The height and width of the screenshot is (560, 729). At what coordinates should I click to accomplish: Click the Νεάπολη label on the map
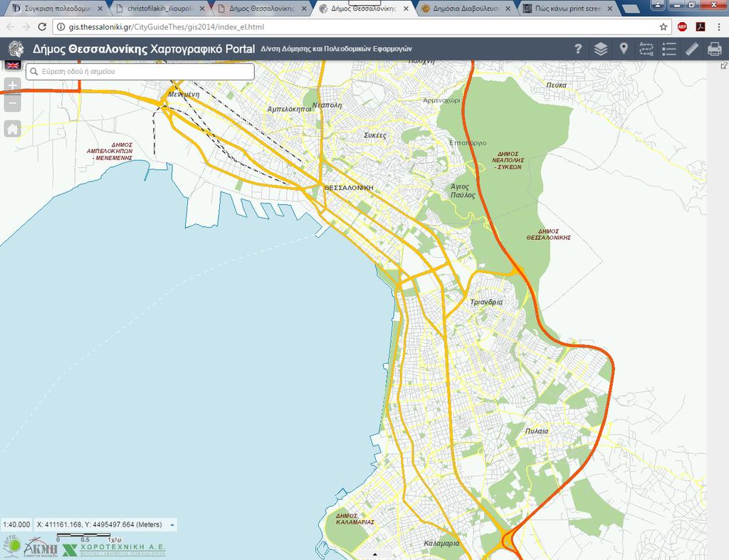(x=327, y=105)
